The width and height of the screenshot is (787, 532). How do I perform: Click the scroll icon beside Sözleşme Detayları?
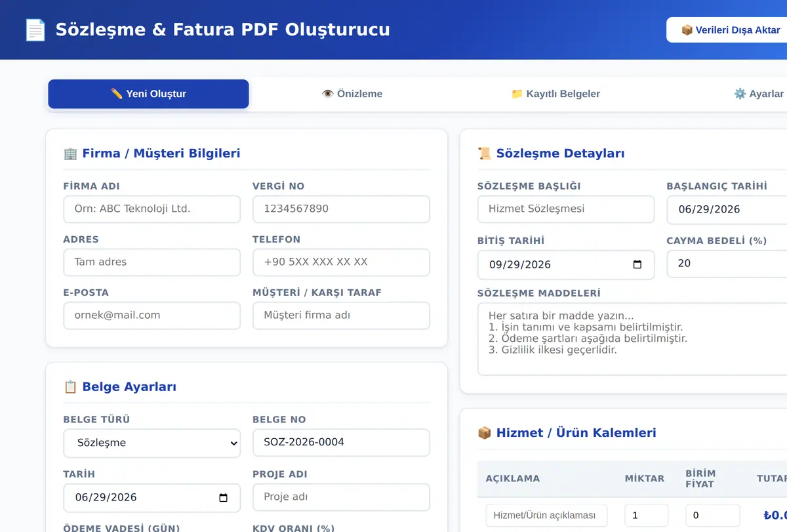coord(485,153)
